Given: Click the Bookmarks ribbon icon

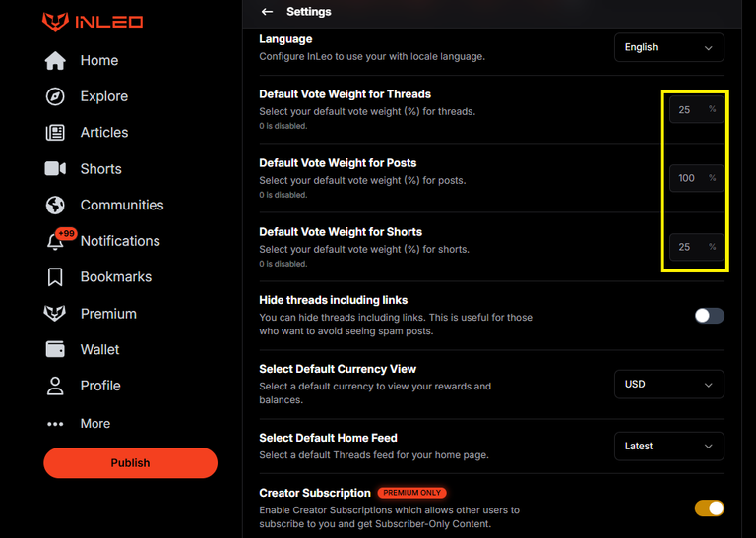Looking at the screenshot, I should point(55,277).
